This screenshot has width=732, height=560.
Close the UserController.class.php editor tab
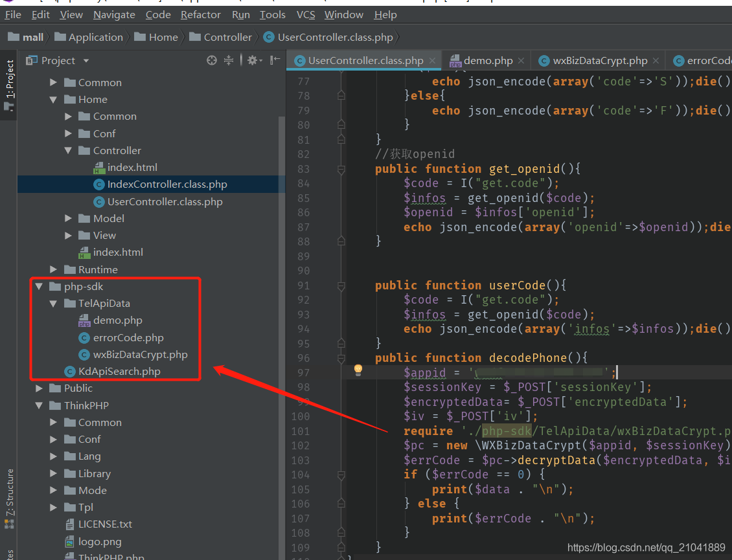432,61
